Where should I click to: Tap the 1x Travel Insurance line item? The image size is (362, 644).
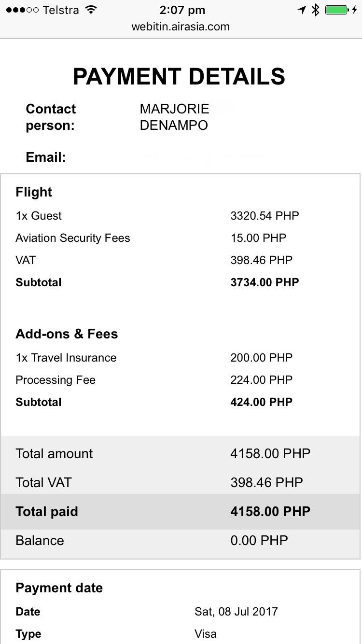point(66,358)
